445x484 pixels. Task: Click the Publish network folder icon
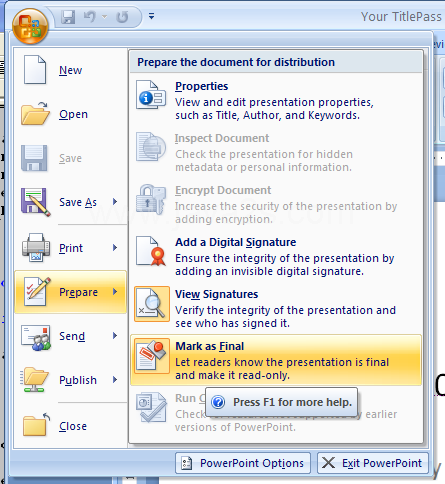(x=34, y=380)
